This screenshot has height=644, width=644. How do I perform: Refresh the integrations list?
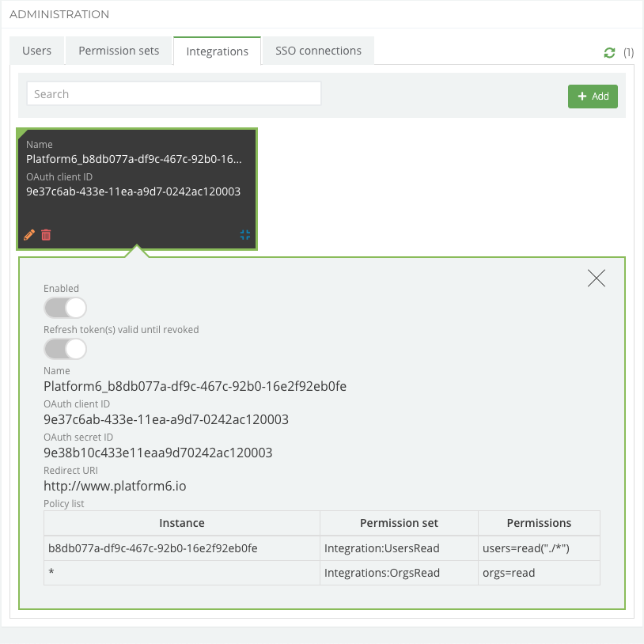(609, 51)
